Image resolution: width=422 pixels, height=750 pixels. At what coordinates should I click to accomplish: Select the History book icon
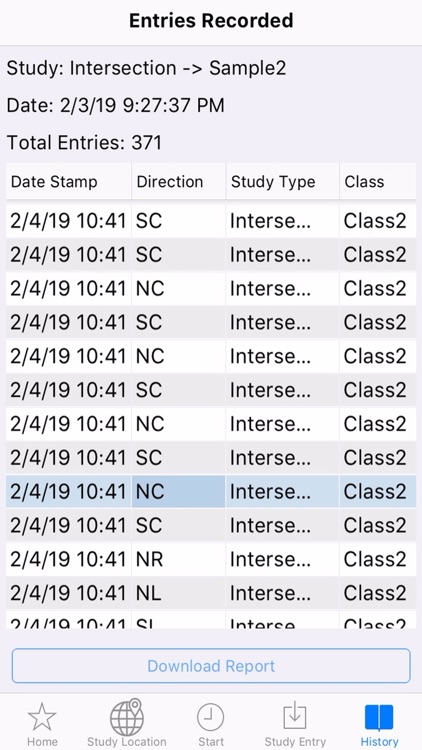[379, 717]
